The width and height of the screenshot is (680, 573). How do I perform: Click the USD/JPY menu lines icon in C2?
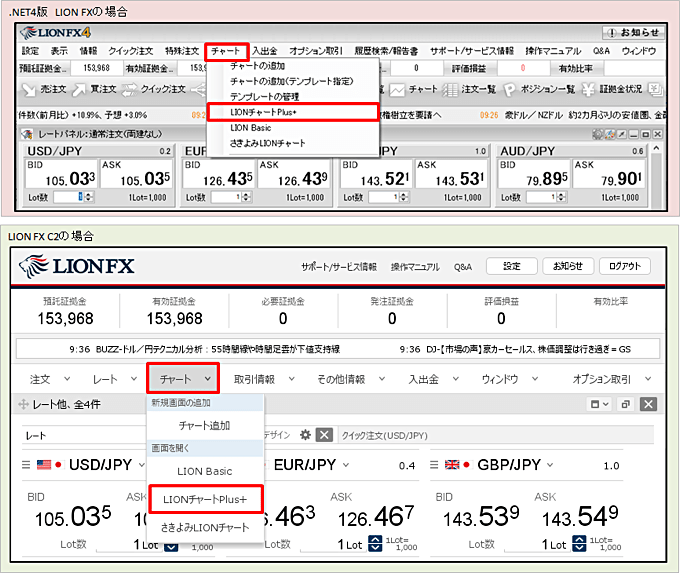(x=26, y=465)
